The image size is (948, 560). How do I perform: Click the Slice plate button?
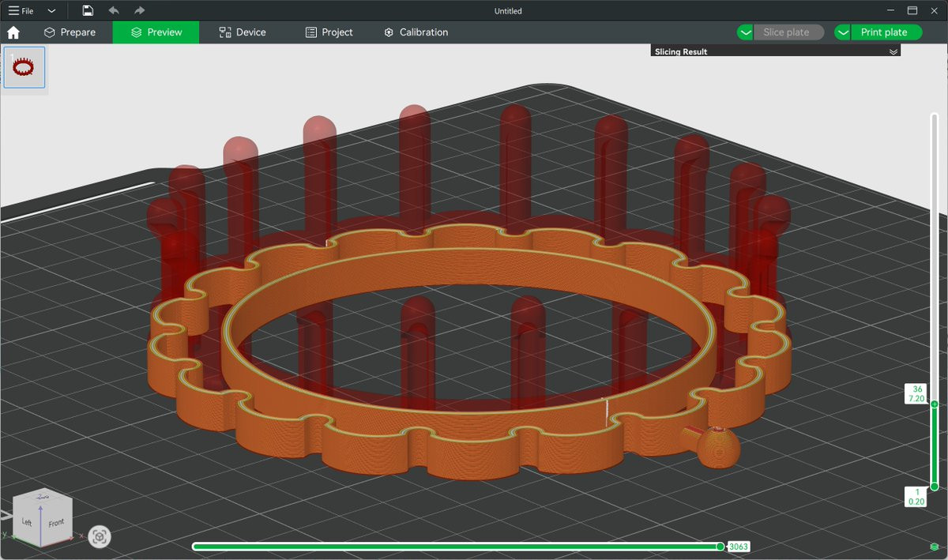pos(788,32)
